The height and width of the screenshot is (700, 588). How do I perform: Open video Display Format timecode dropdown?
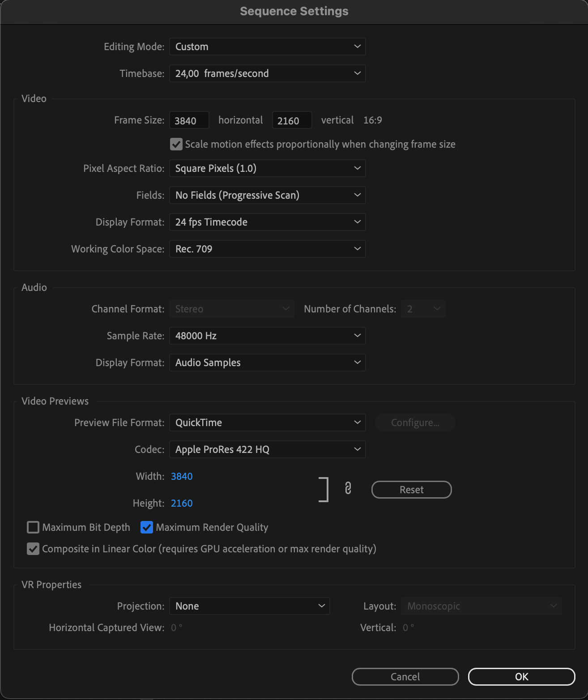click(267, 222)
